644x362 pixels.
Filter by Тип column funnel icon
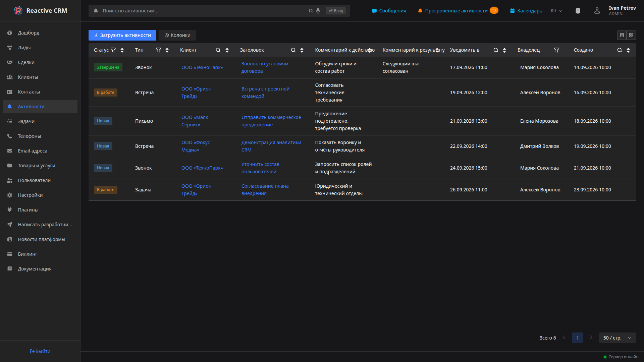pos(159,50)
